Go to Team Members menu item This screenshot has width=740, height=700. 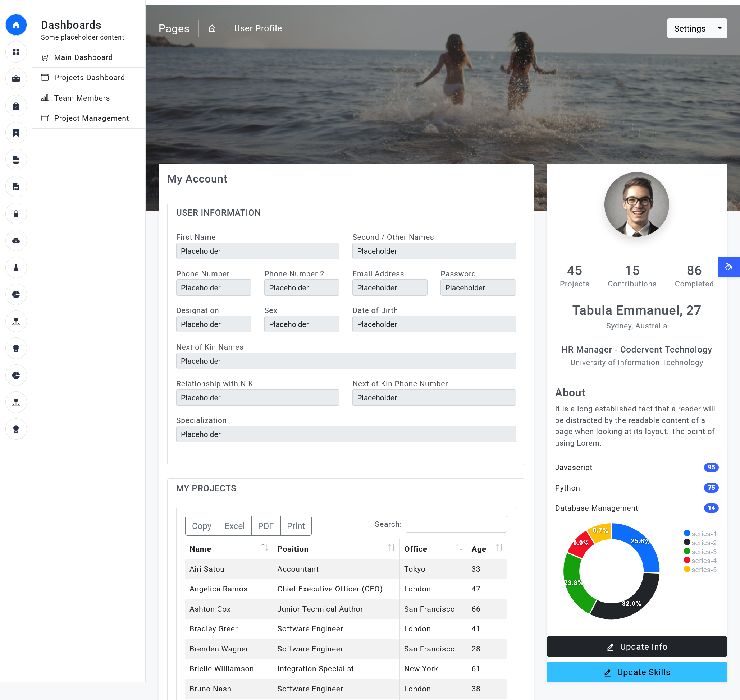[x=89, y=98]
